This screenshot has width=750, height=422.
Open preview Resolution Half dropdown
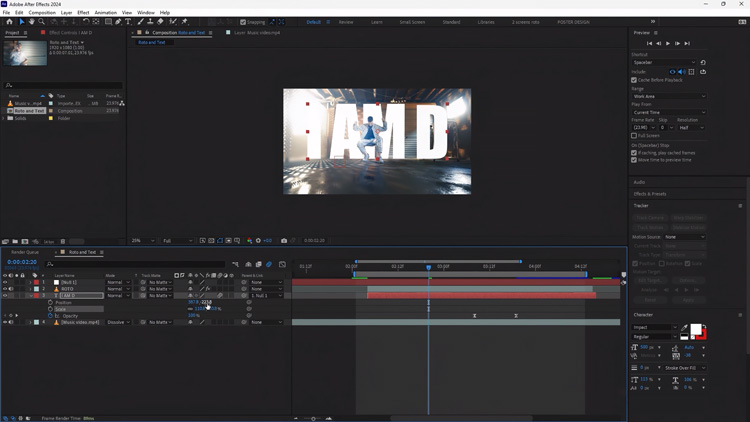(691, 128)
